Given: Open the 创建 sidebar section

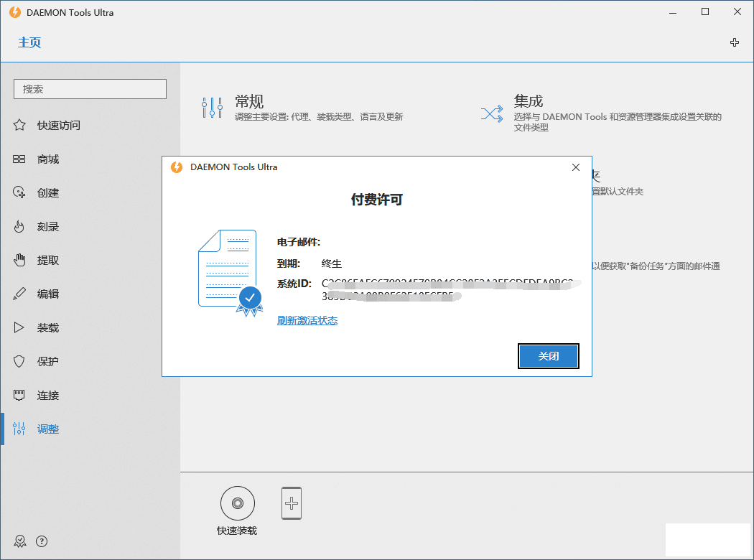Looking at the screenshot, I should 48,192.
